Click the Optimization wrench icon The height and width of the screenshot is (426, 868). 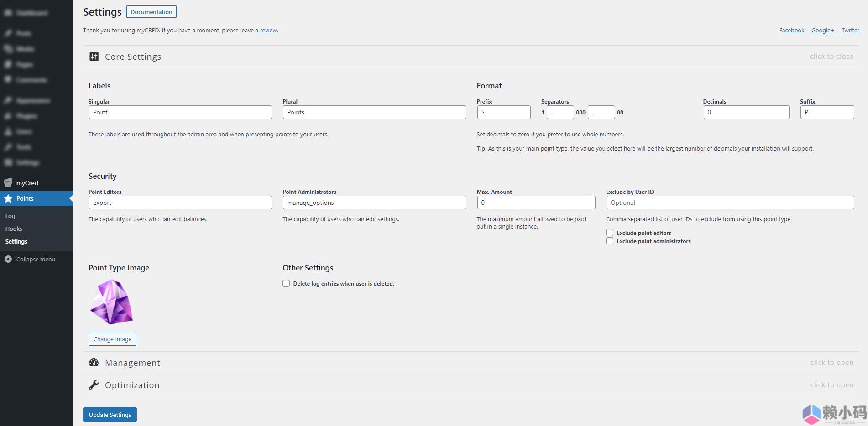[x=94, y=385]
